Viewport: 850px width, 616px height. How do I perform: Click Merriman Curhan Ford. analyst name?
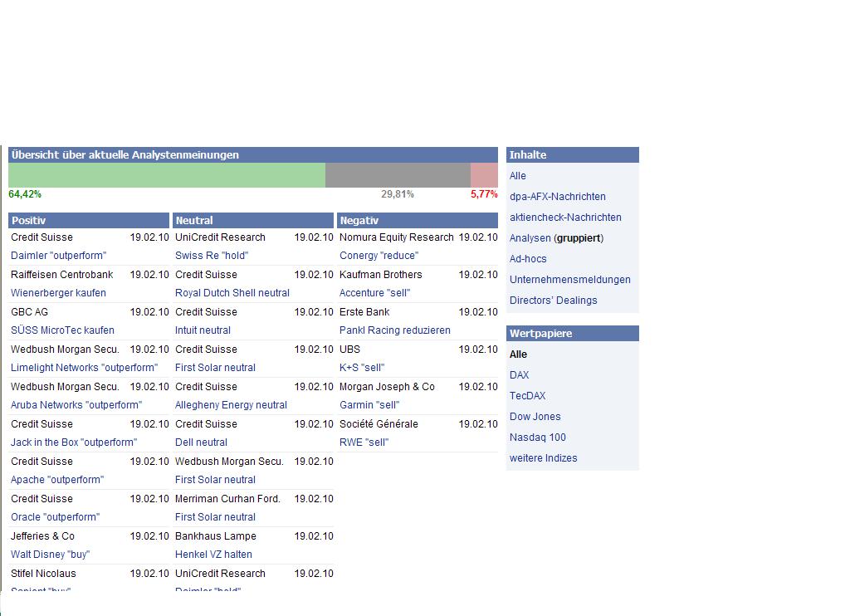point(227,499)
